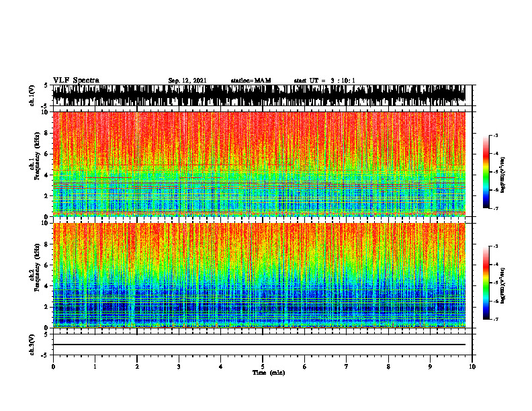Click the "0" tick on the Time axis
The width and height of the screenshot is (532, 411).
(53, 367)
